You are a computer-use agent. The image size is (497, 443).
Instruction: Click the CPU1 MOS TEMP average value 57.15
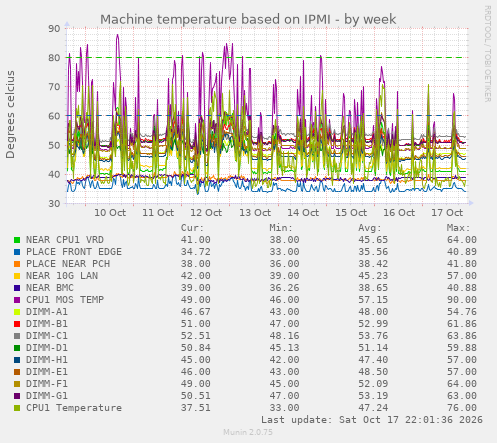click(373, 300)
